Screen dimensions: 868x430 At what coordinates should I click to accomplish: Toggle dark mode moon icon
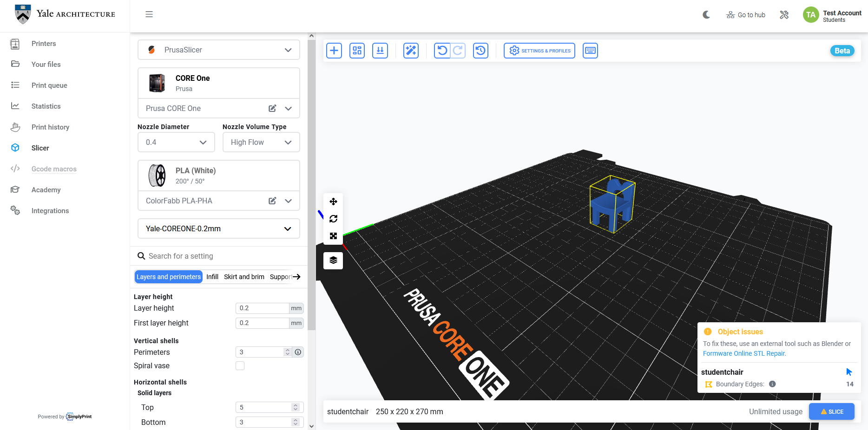706,15
